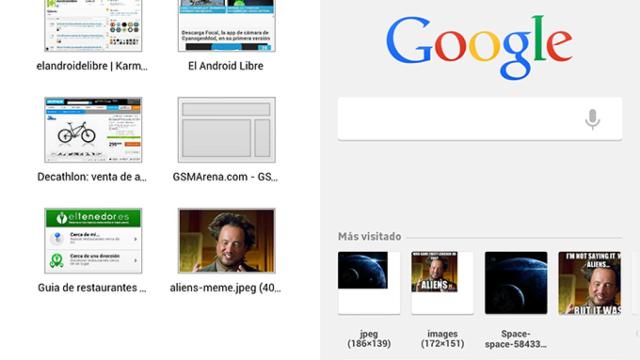Click the 'GSMArena.com - GS...' label
Image resolution: width=640 pixels, height=360 pixels.
coord(225,177)
